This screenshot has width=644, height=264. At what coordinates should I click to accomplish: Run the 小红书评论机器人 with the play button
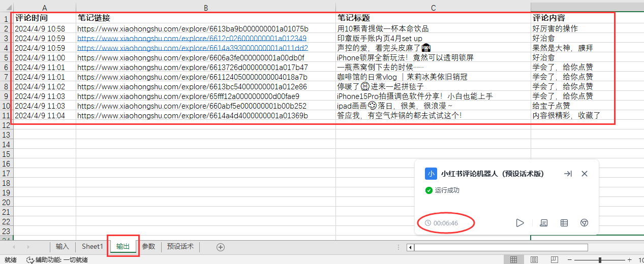(519, 223)
